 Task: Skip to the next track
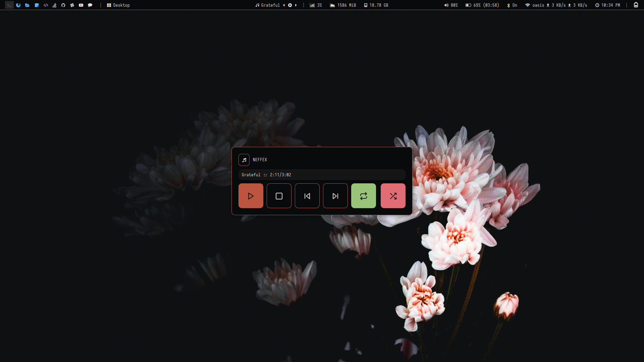335,196
